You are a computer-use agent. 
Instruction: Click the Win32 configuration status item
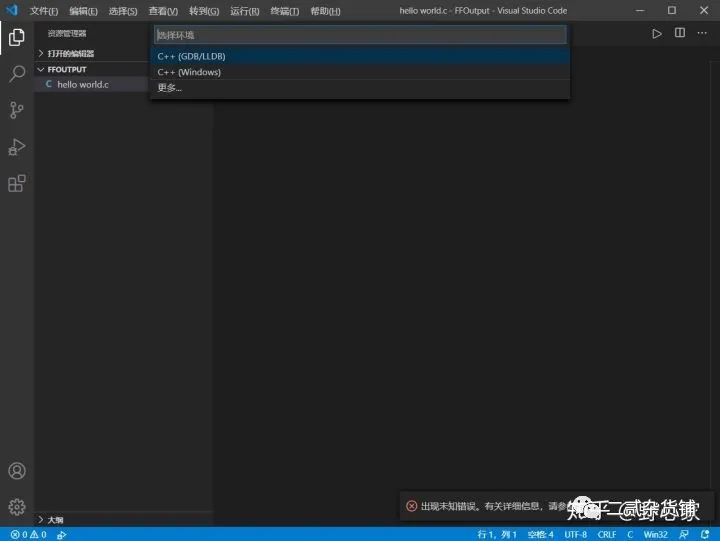pyautogui.click(x=655, y=535)
